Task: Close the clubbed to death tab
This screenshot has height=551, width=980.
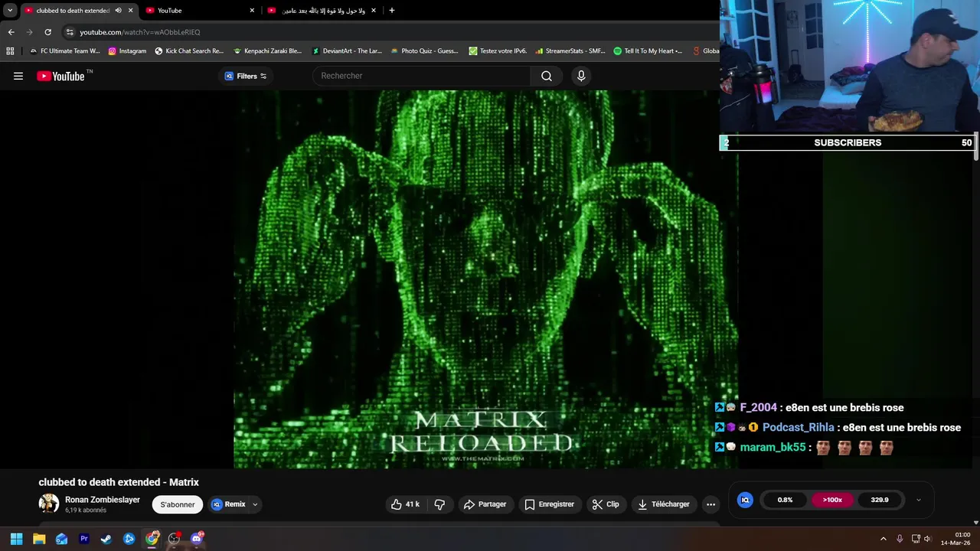Action: click(x=130, y=11)
